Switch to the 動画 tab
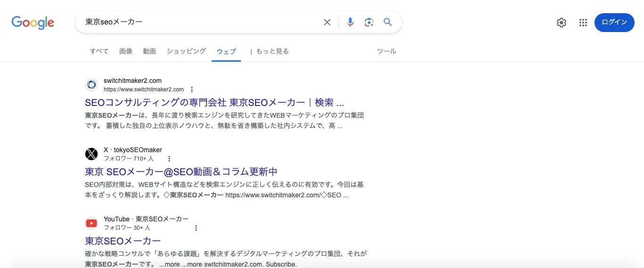This screenshot has width=644, height=268. pos(149,51)
